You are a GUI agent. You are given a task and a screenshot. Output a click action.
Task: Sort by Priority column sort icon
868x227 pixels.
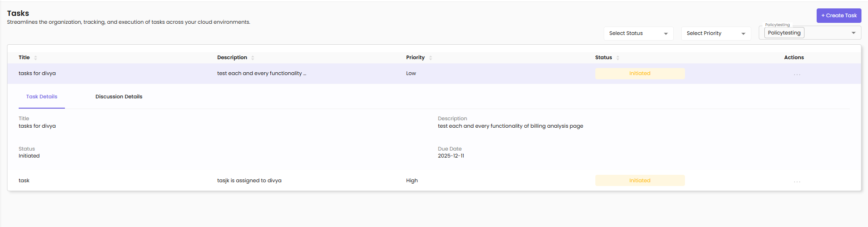coord(430,58)
